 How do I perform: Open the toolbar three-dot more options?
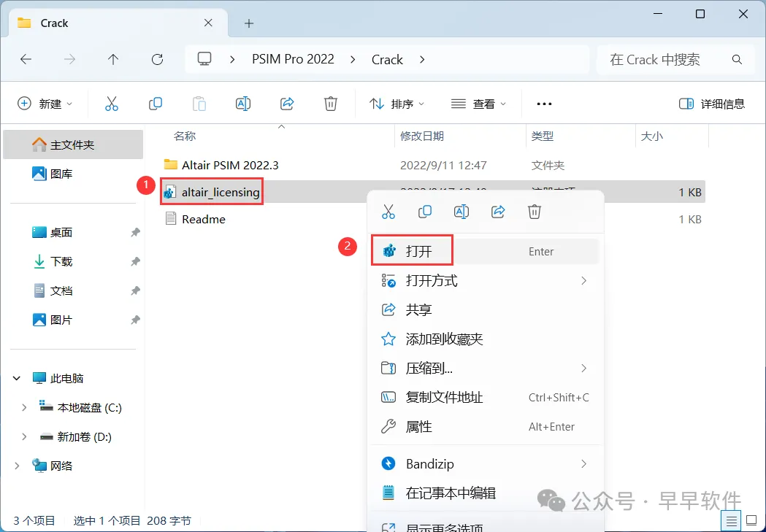click(x=544, y=104)
